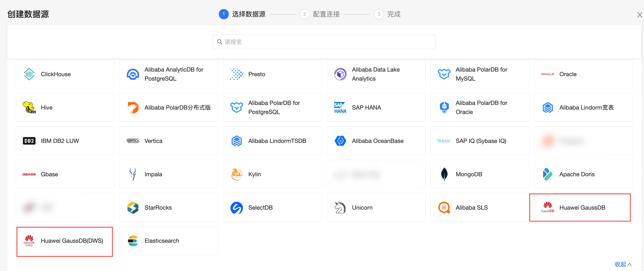
Task: Choose the Data Lake Analytics icon
Action: click(x=340, y=74)
